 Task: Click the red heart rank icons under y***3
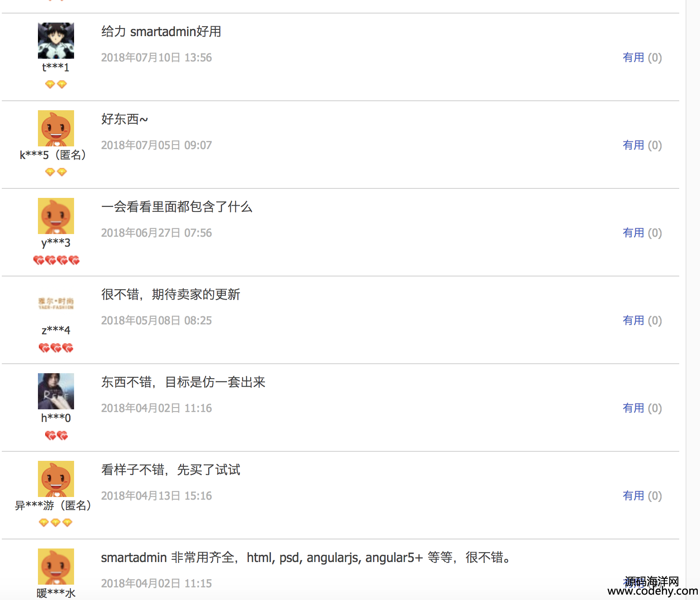pos(56,260)
